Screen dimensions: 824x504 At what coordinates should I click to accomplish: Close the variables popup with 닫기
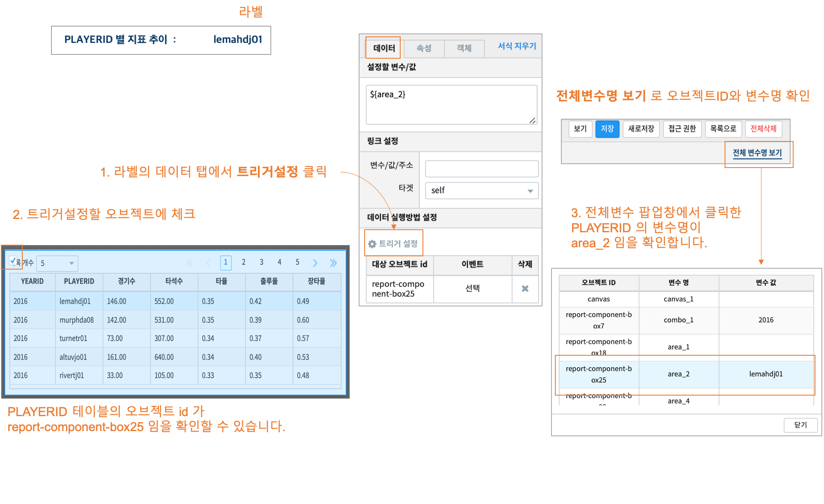[800, 425]
